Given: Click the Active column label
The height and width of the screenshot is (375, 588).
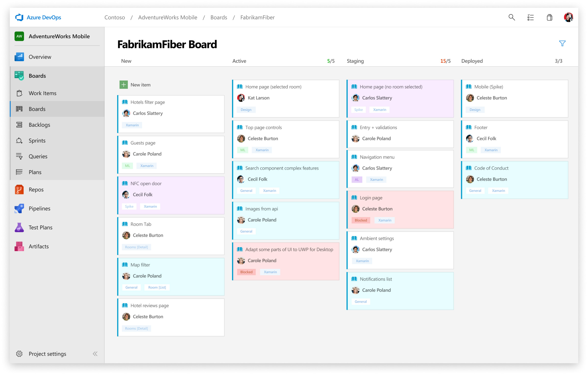Looking at the screenshot, I should point(239,61).
